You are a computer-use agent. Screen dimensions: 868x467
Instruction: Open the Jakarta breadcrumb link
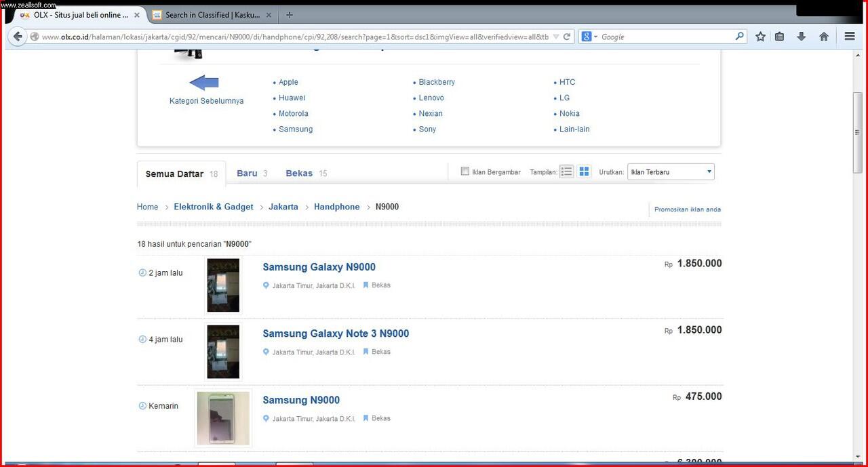(283, 207)
